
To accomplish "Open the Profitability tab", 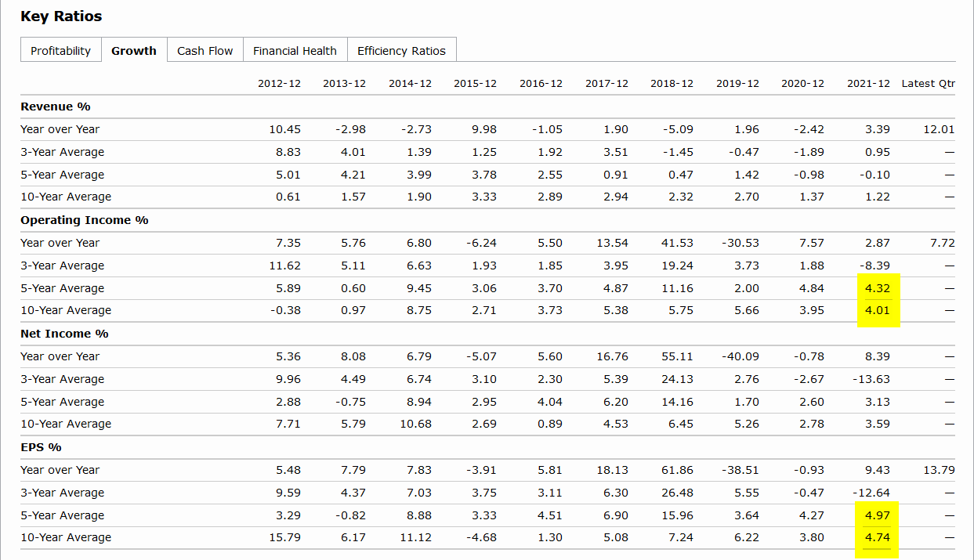I will (x=60, y=51).
